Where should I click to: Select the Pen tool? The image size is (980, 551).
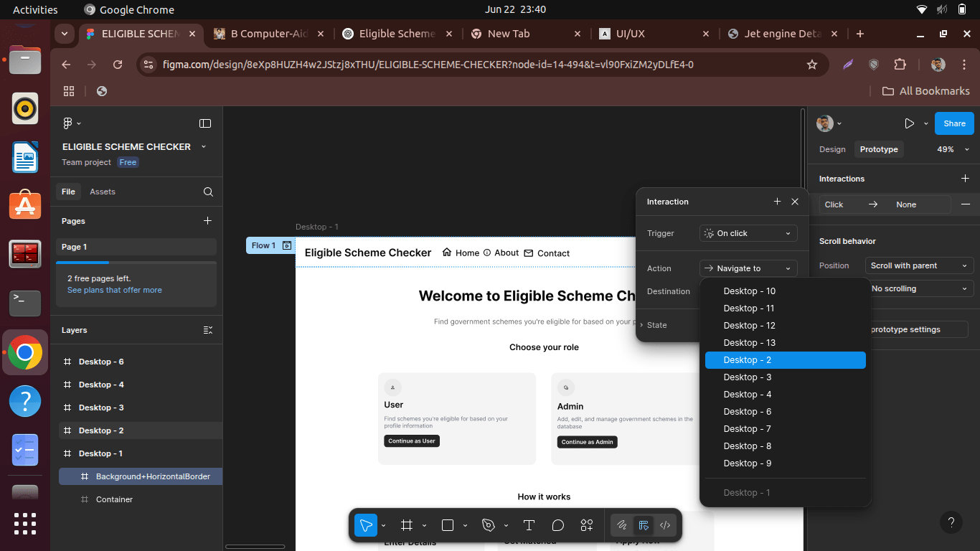[489, 525]
